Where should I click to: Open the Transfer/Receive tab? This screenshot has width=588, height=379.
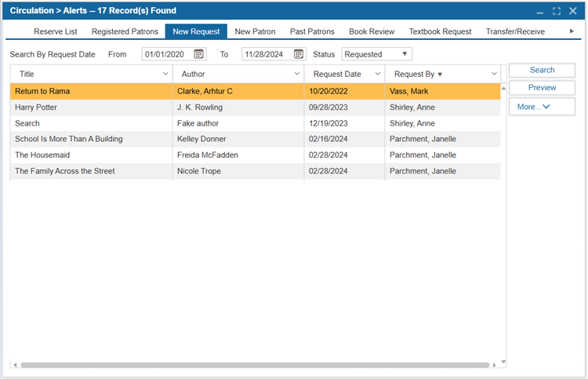(x=515, y=31)
